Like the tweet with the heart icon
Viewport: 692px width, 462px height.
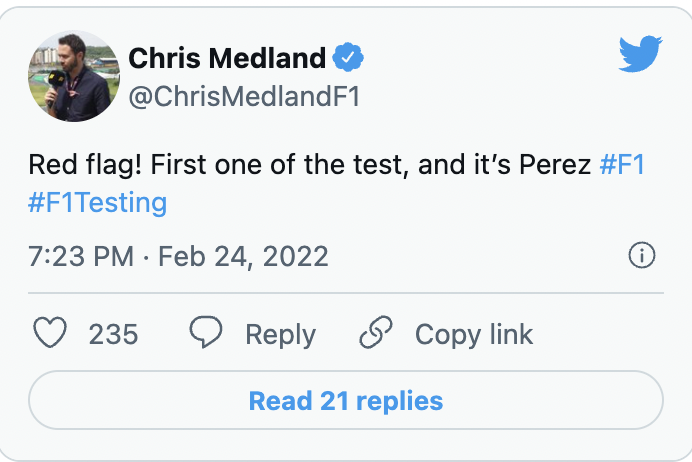[50, 333]
